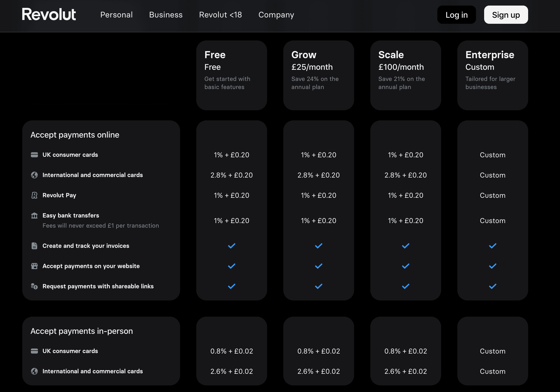Select the Scale plan card
The image size is (560, 392).
(x=405, y=75)
